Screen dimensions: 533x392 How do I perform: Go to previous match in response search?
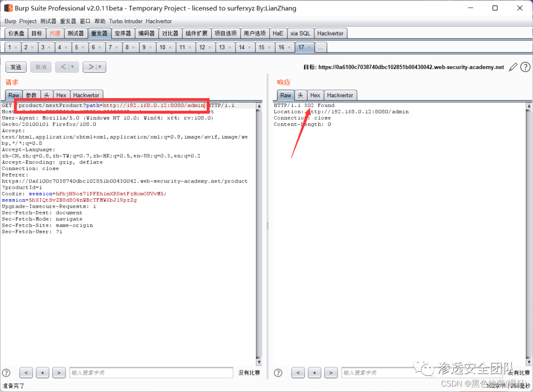[x=298, y=373]
